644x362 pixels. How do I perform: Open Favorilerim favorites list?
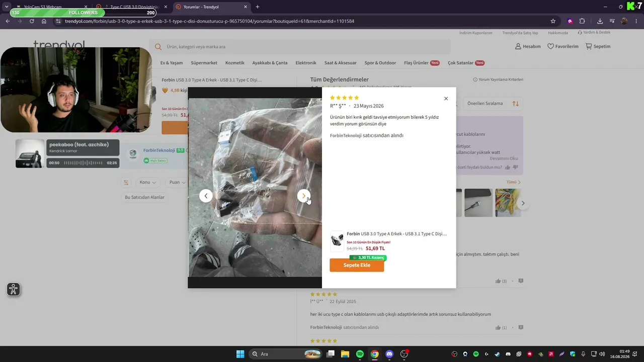click(563, 46)
